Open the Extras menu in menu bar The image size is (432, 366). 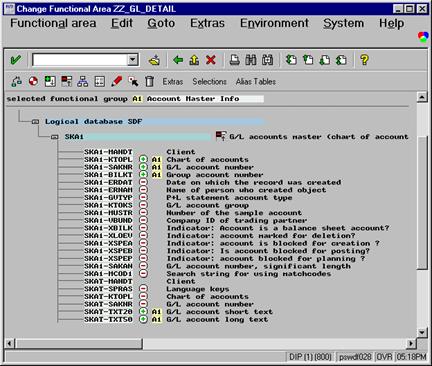[x=207, y=23]
